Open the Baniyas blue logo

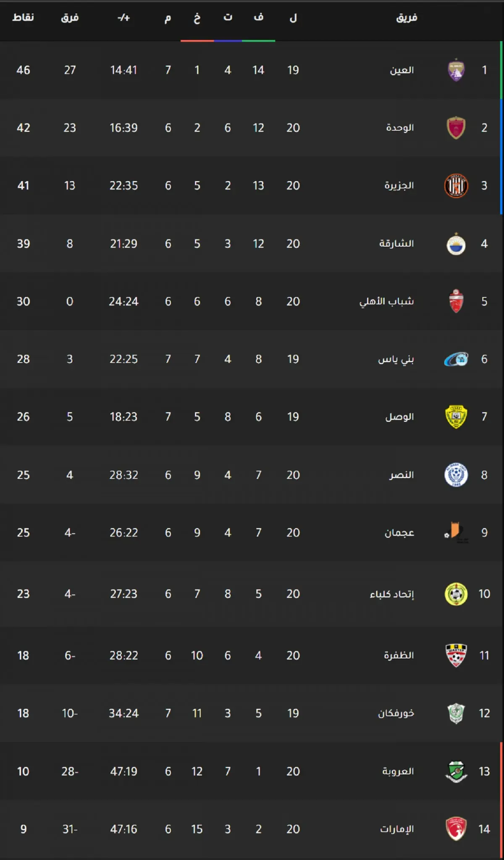[x=456, y=359]
